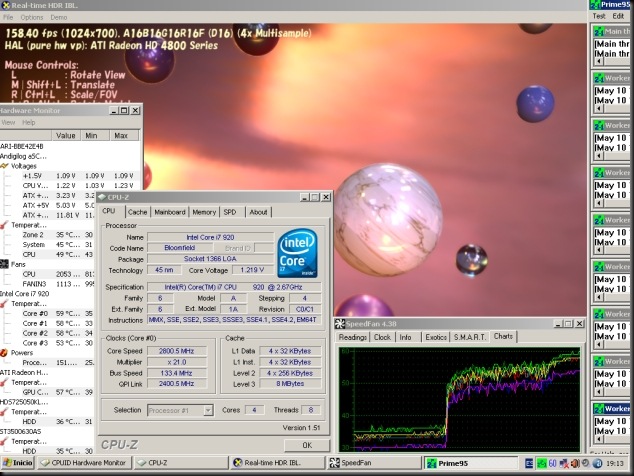634x476 pixels.
Task: Click the Fans category icon in Hardware Monitor
Action: [x=6, y=263]
